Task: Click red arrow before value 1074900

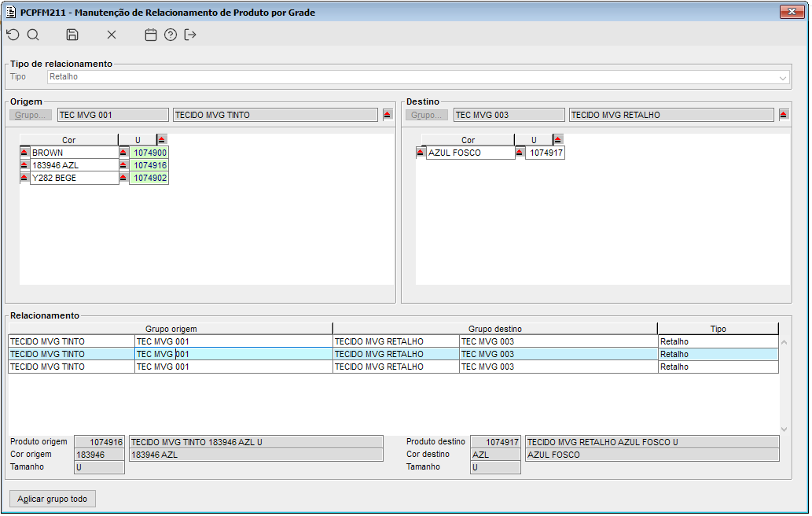Action: coord(123,153)
